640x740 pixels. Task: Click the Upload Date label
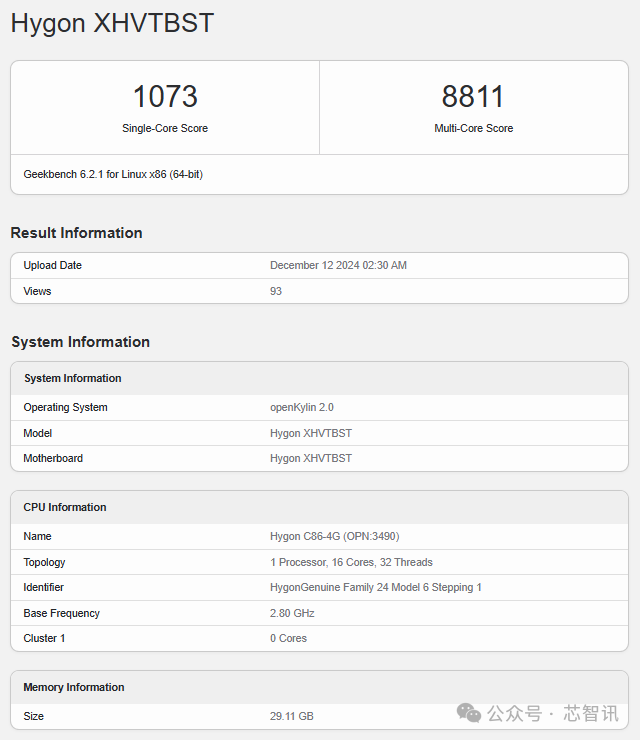[x=52, y=265]
